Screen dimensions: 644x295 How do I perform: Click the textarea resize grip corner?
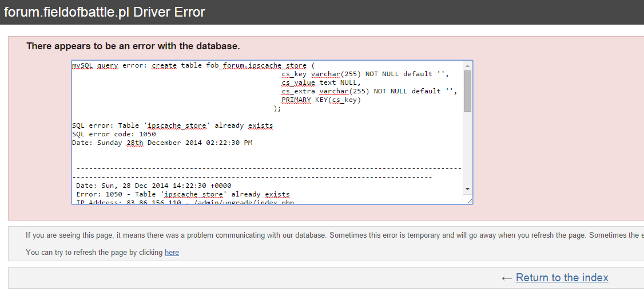pos(469,200)
